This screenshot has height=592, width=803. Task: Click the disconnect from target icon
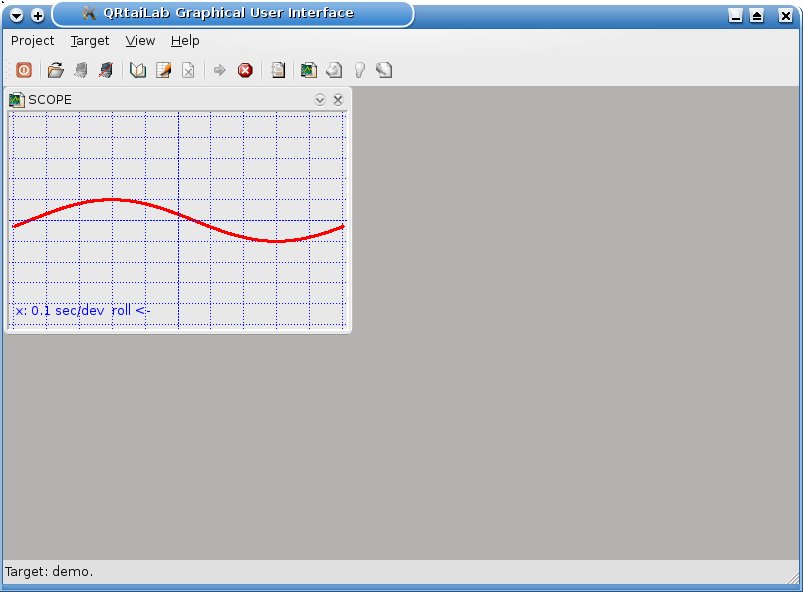tap(105, 70)
